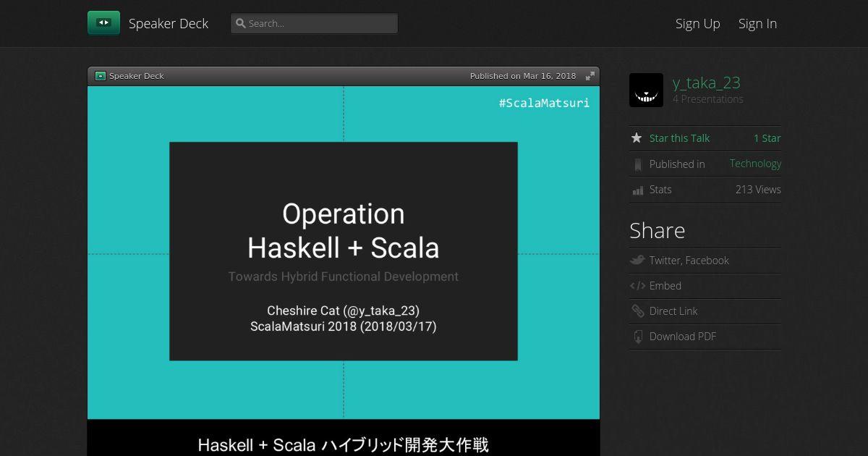Click the small Speaker Deck icon in player header
The height and width of the screenshot is (456, 868).
[101, 76]
